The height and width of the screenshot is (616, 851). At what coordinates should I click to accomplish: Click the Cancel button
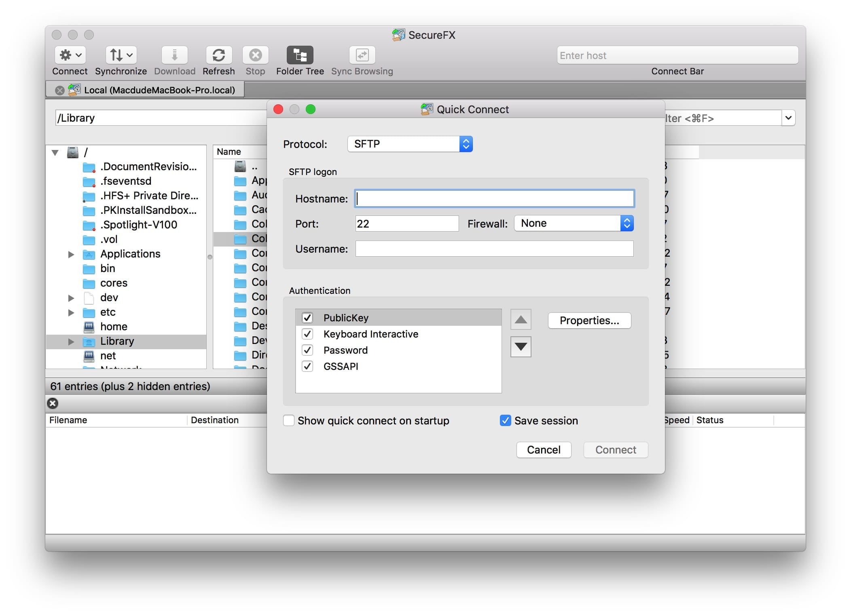(544, 450)
